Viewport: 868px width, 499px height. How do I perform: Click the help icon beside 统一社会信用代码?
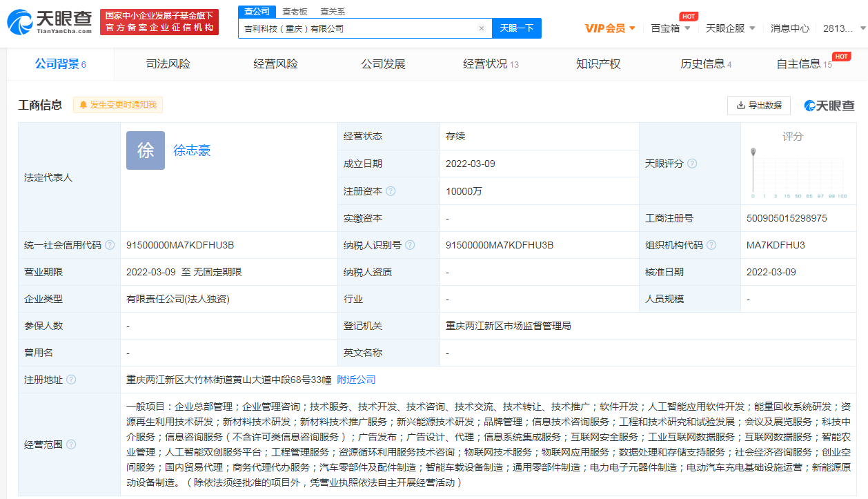tap(110, 245)
